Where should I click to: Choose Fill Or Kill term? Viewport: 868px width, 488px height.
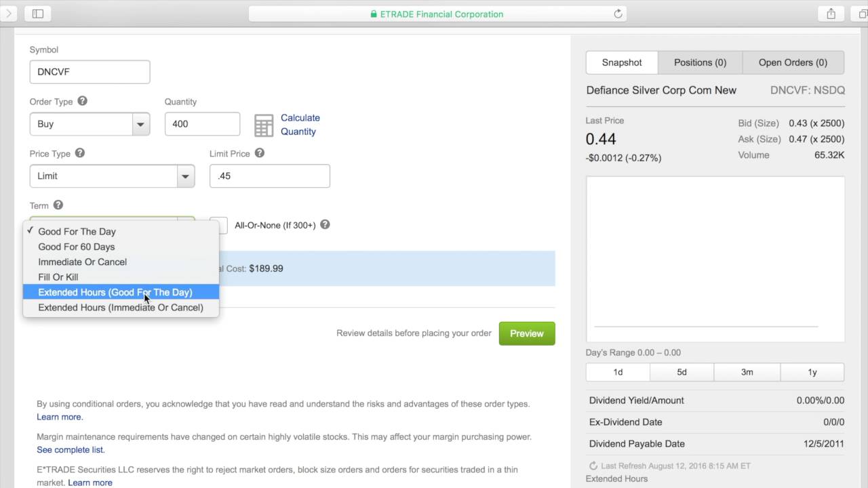point(121,277)
